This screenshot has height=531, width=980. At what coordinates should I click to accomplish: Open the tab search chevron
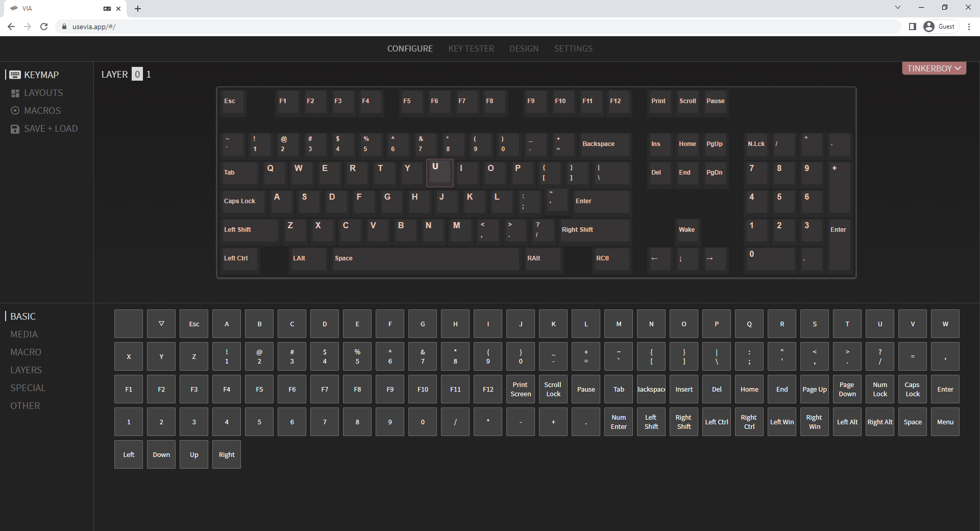tap(898, 7)
